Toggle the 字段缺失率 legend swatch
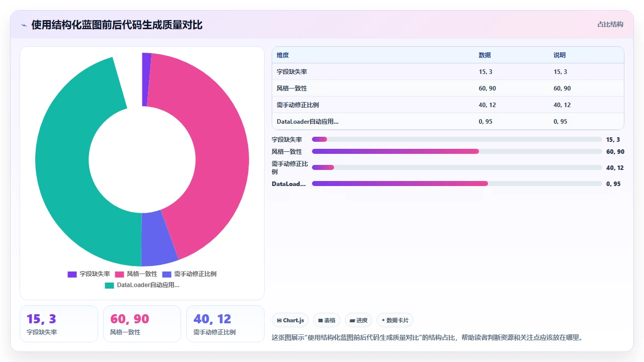 [x=72, y=274]
